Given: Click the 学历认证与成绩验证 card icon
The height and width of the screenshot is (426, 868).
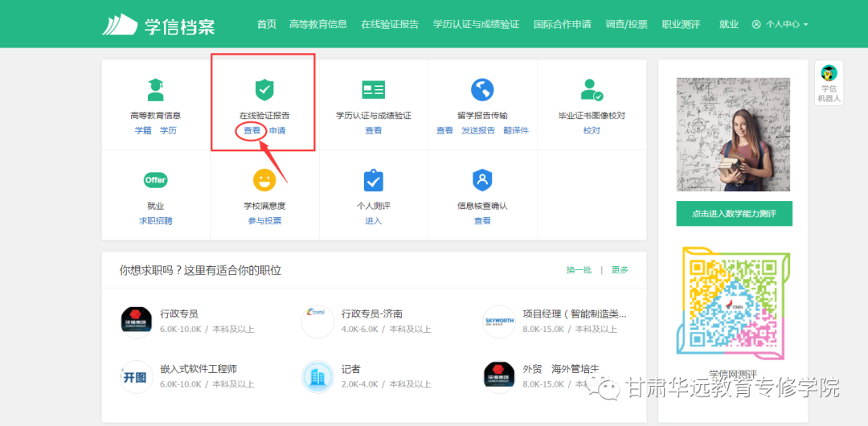Looking at the screenshot, I should [373, 89].
